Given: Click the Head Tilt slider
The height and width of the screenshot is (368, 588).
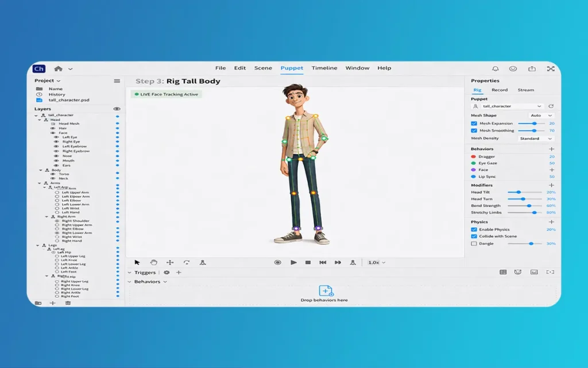Looking at the screenshot, I should [x=524, y=192].
